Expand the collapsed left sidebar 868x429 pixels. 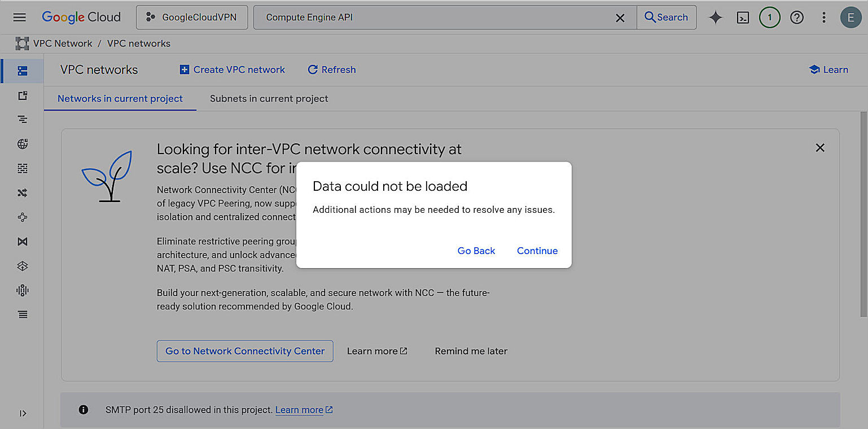[x=23, y=413]
